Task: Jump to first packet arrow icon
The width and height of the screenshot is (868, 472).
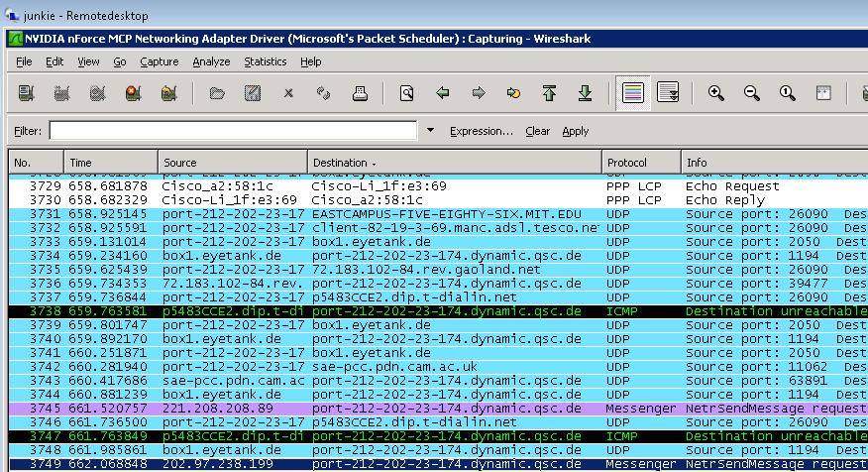Action: pyautogui.click(x=549, y=93)
